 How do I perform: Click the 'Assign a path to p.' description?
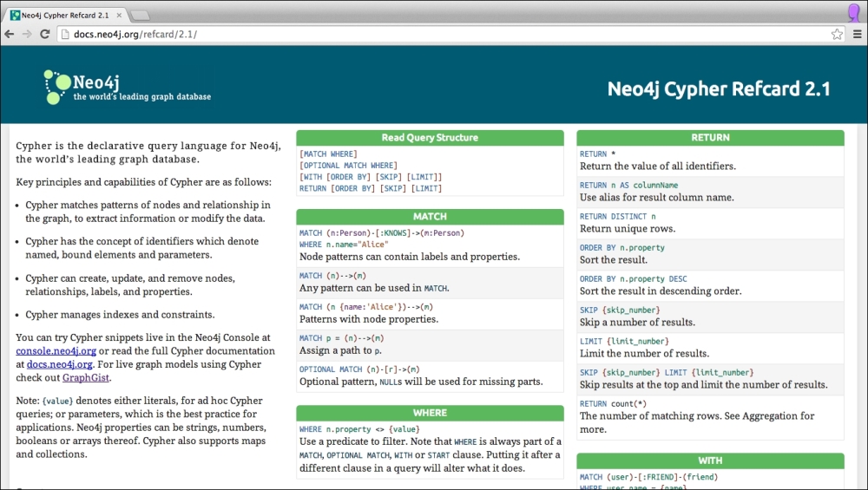point(340,350)
